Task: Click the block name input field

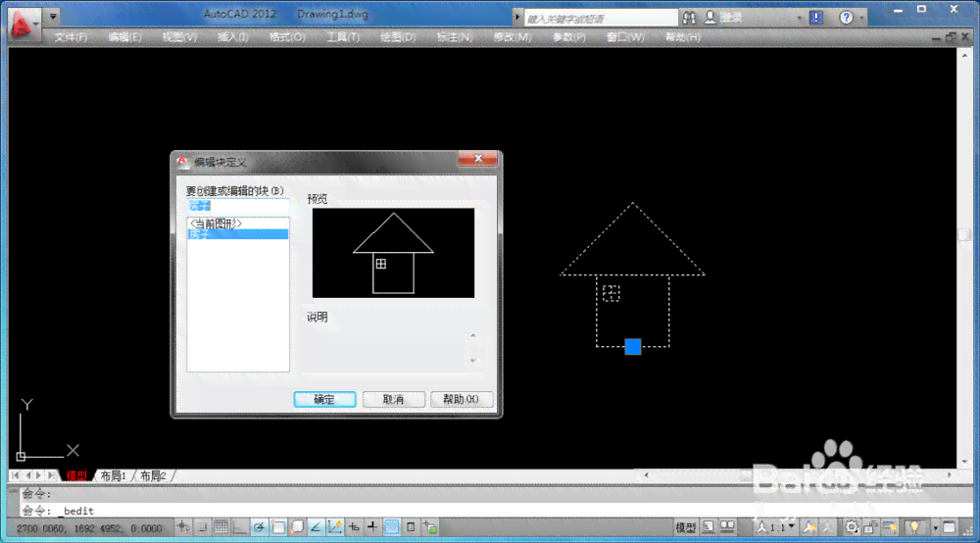Action: pyautogui.click(x=238, y=206)
